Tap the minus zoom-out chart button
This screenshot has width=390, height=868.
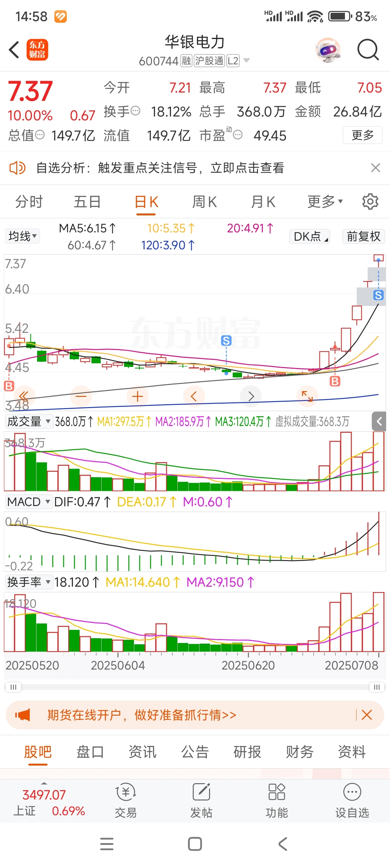click(x=81, y=396)
